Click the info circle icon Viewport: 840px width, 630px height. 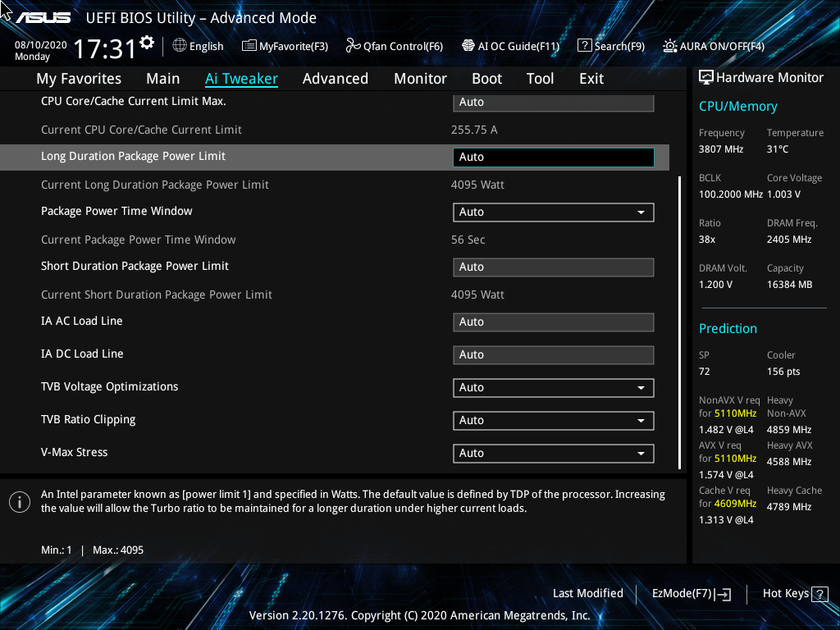click(20, 502)
